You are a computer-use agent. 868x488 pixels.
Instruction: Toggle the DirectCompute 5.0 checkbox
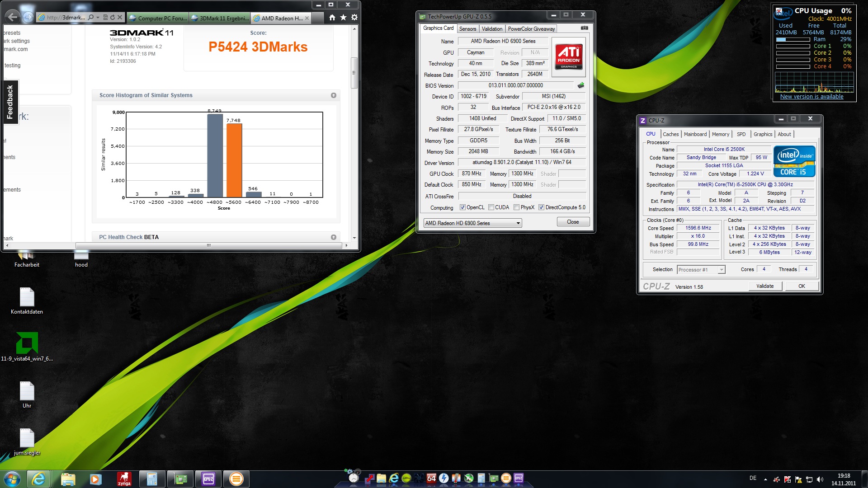click(541, 207)
